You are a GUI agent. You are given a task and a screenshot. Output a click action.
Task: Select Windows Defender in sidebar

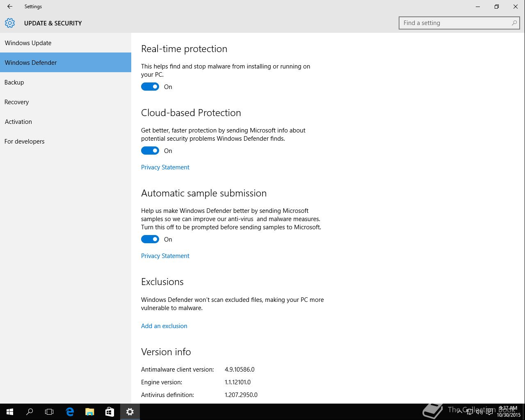66,62
